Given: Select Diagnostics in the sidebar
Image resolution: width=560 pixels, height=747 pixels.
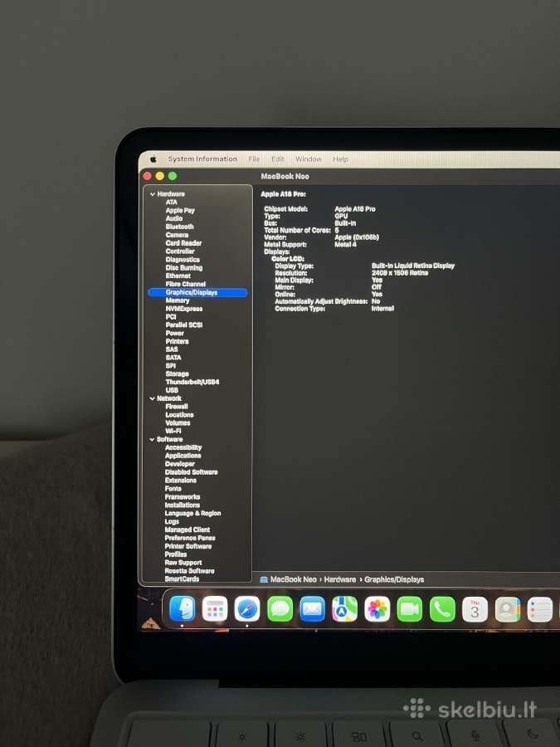Looking at the screenshot, I should click(183, 260).
